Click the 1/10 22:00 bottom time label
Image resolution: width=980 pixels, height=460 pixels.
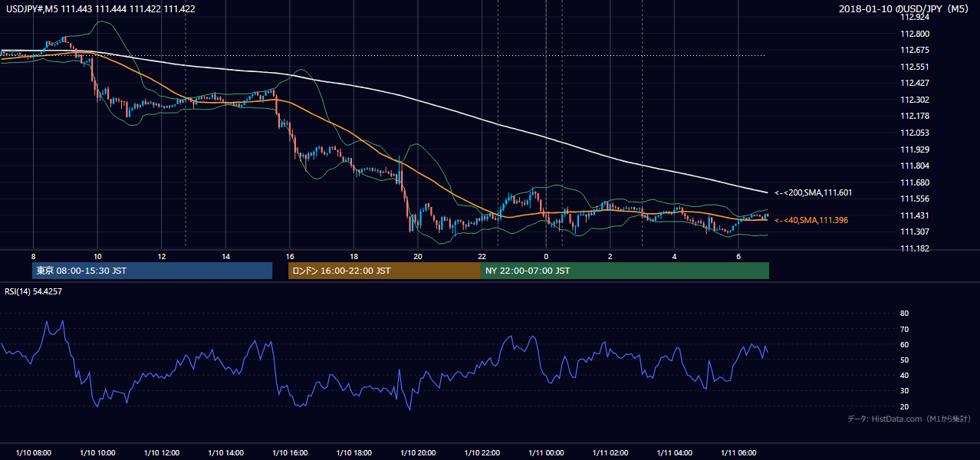pyautogui.click(x=482, y=453)
